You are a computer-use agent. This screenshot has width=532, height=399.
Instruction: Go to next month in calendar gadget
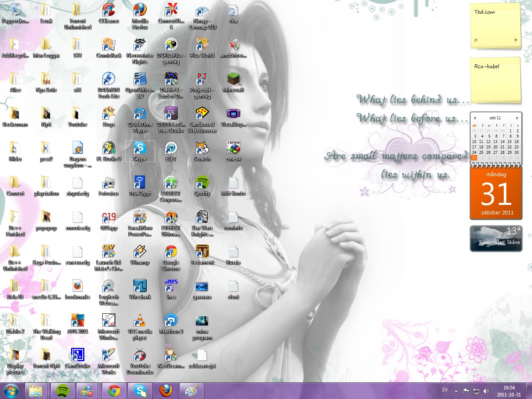517,118
